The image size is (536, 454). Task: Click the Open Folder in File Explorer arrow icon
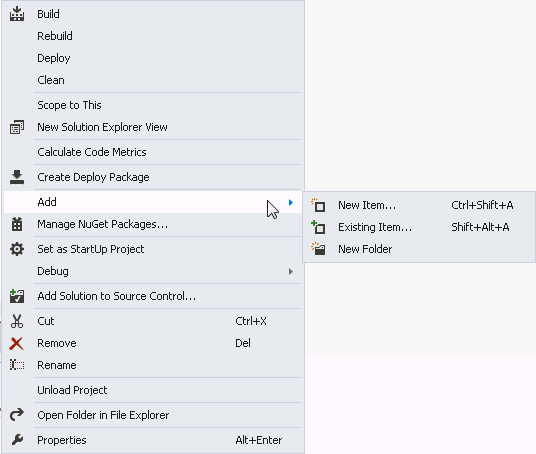tap(17, 415)
